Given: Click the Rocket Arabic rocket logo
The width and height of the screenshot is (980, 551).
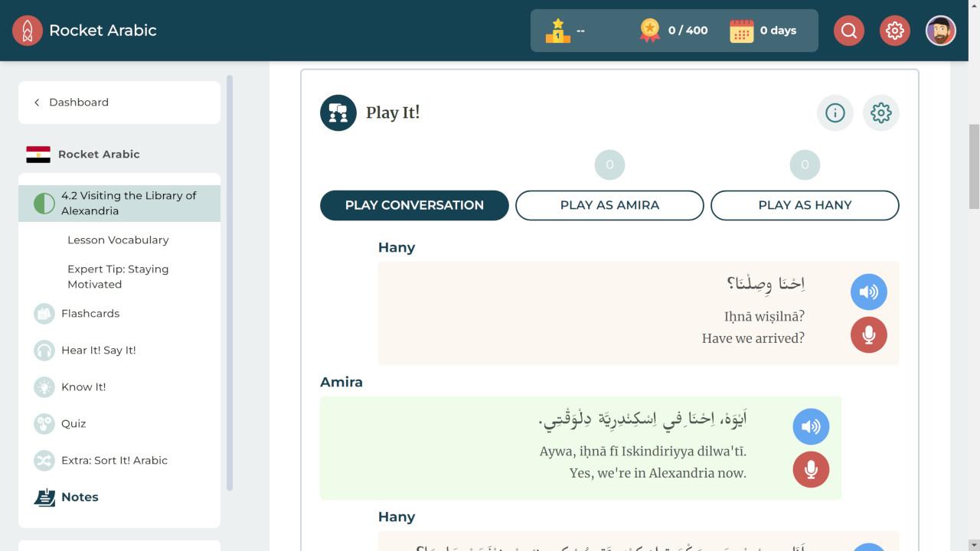Looking at the screenshot, I should point(28,31).
